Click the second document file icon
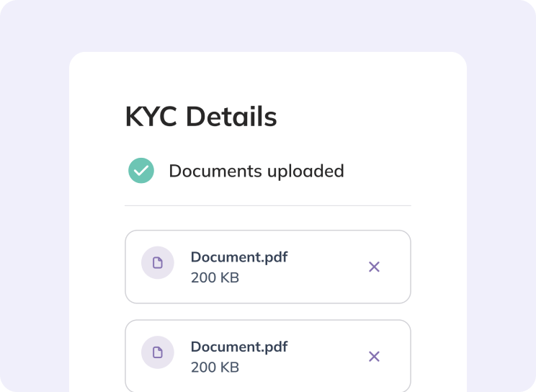 (x=158, y=352)
